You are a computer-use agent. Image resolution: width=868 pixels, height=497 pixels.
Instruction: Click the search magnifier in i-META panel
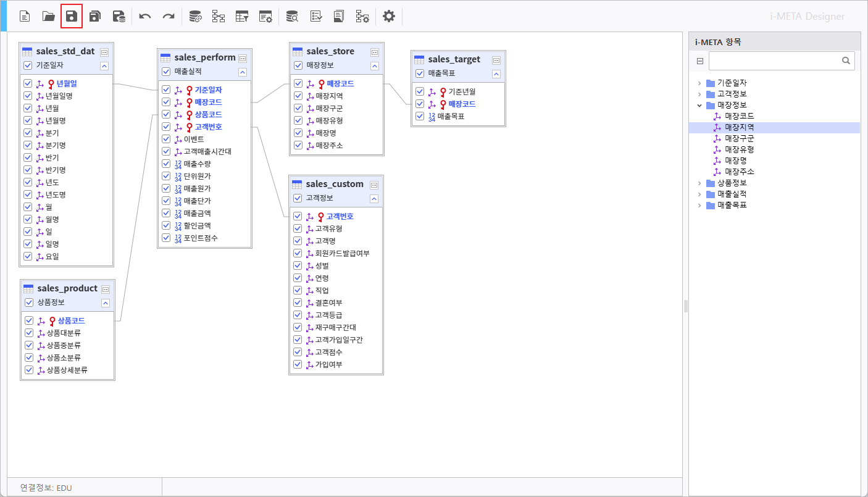[x=846, y=61]
